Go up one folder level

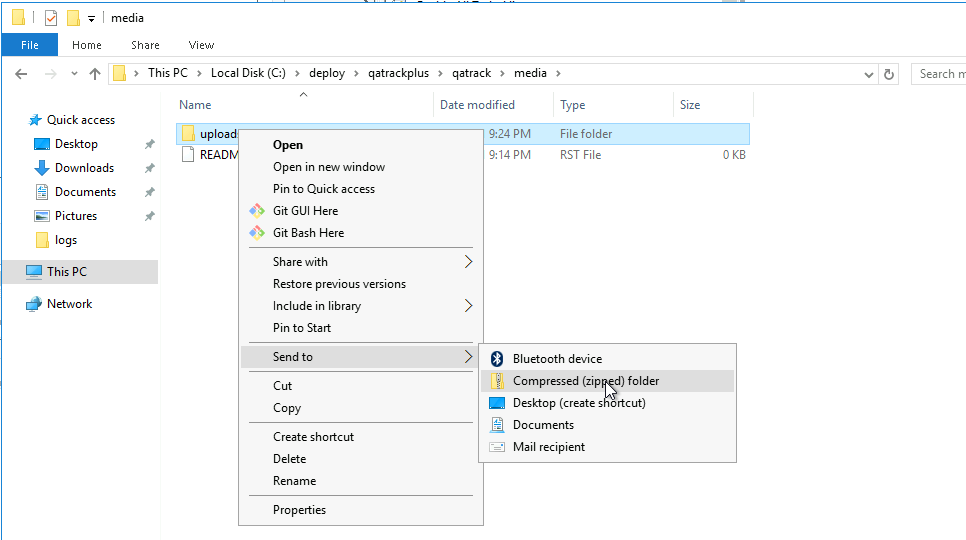[94, 74]
